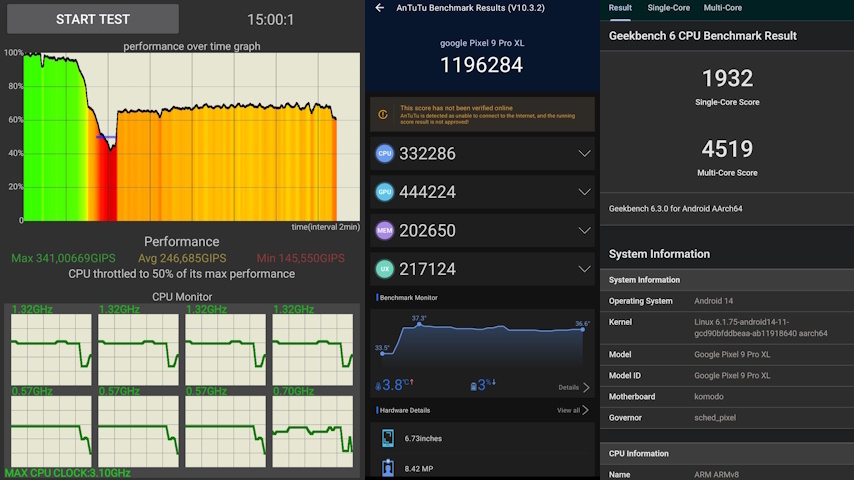The height and width of the screenshot is (480, 854).
Task: Click the battery icon beside 3%
Action: click(x=473, y=386)
